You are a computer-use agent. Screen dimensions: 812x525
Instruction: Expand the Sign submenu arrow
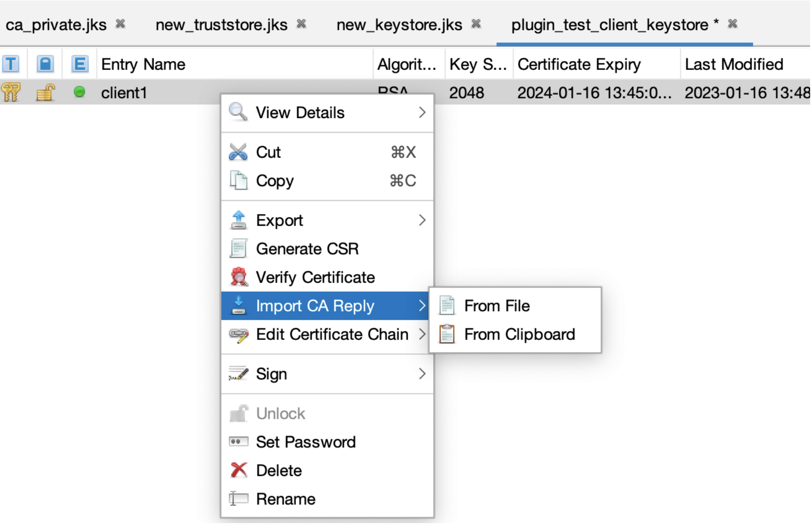(422, 373)
